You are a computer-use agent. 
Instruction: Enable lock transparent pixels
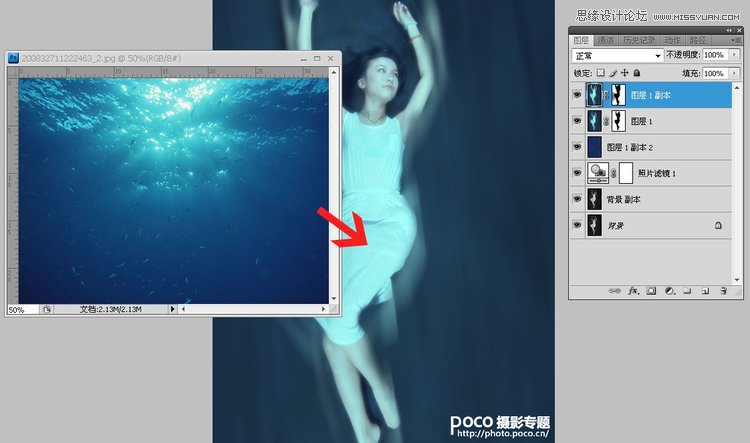tap(601, 73)
